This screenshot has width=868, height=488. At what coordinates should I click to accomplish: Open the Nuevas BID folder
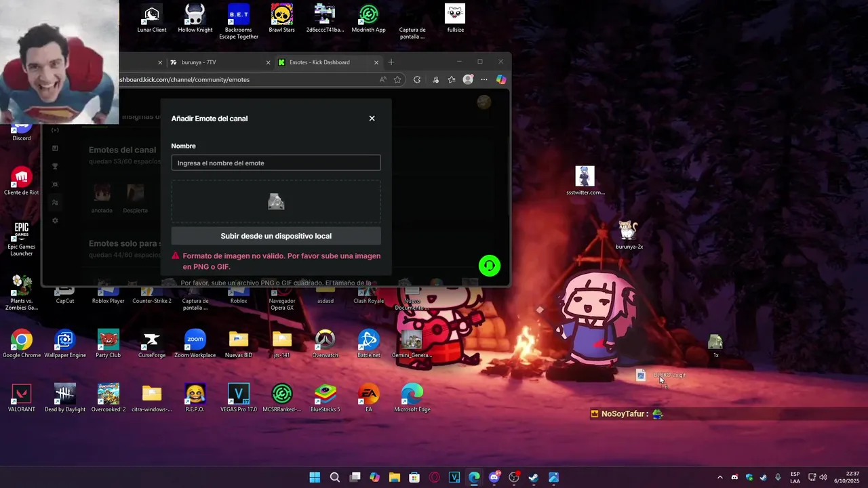[239, 344]
